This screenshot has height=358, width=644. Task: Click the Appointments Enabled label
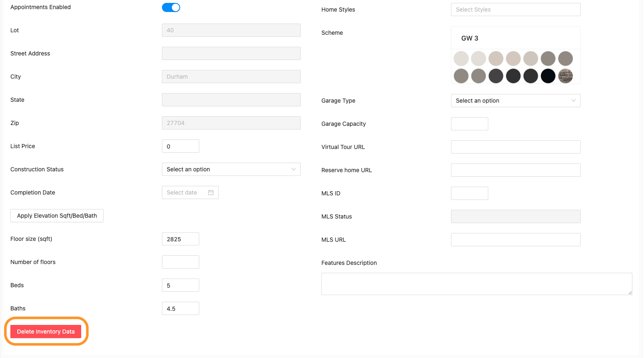[x=41, y=7]
